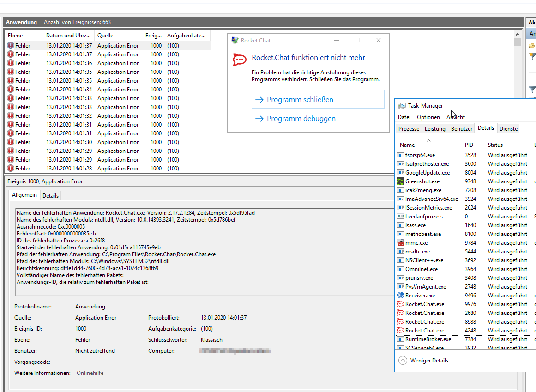Select the fsulprothoster.exe row
The height and width of the screenshot is (392, 536).
pyautogui.click(x=465, y=164)
